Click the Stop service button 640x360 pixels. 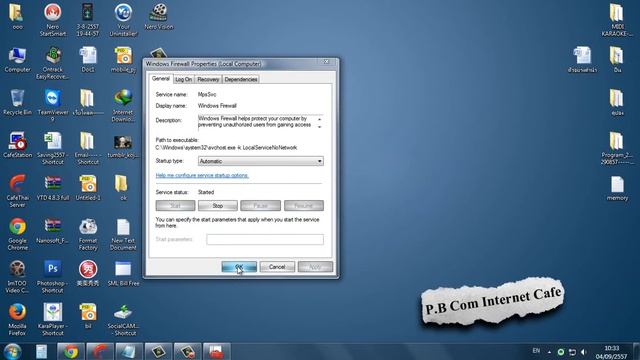218,206
